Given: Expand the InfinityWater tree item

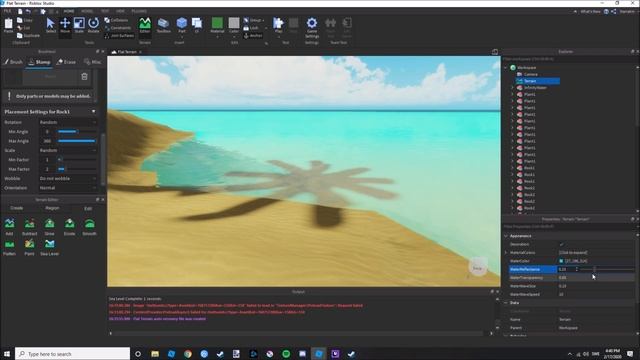Looking at the screenshot, I should tap(513, 88).
